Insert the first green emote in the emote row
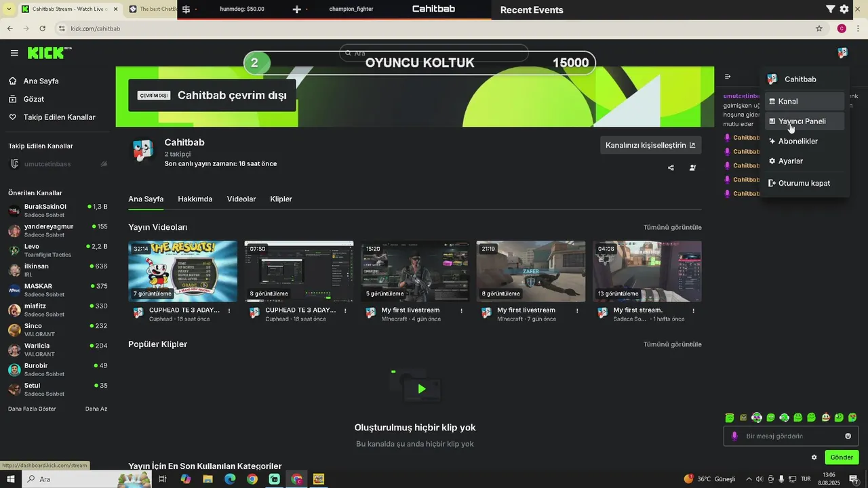868x488 pixels. (730, 418)
